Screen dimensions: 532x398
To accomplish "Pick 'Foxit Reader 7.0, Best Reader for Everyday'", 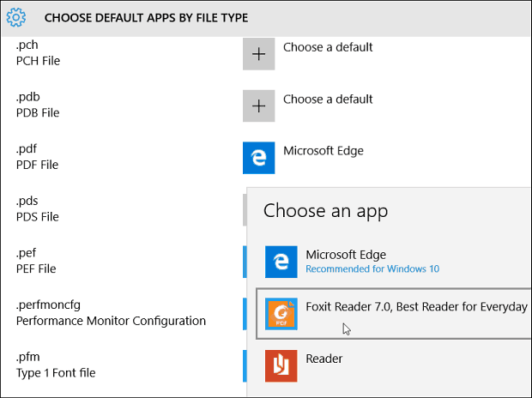I will point(417,307).
